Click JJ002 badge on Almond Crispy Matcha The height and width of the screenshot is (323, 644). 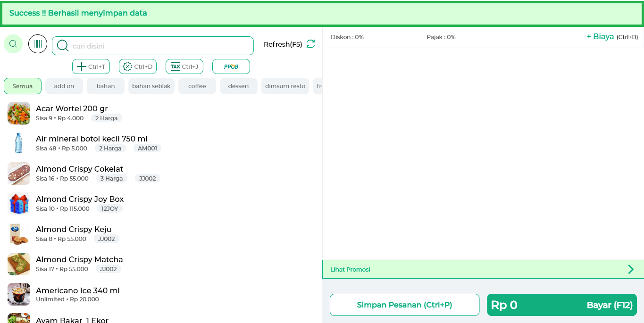point(109,269)
